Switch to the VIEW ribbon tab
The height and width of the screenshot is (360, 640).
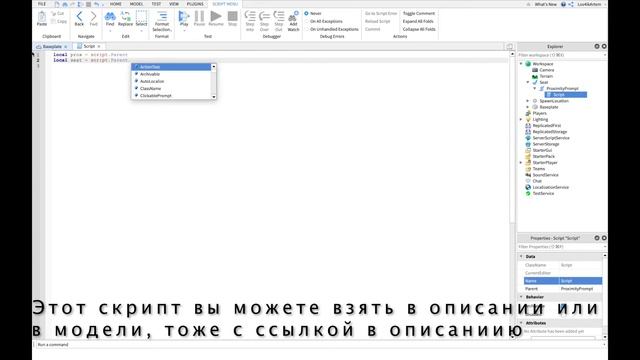click(x=174, y=4)
